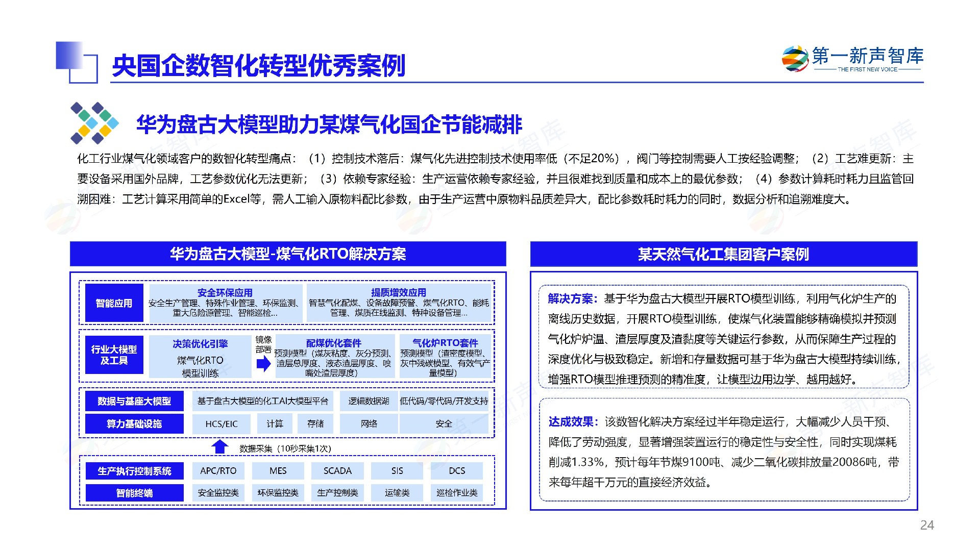Screen dimensions: 980x551
Task: Click the 算力基础设施 label
Action: tap(134, 423)
